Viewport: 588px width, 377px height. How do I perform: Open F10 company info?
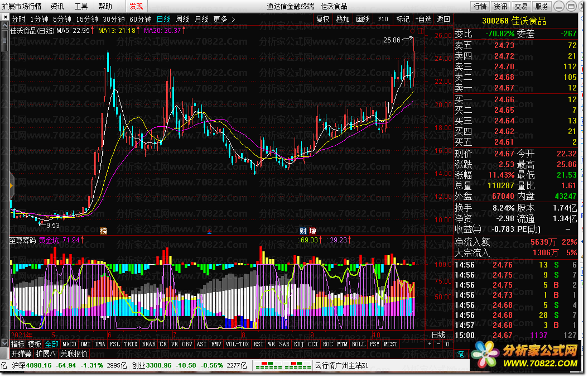(x=383, y=19)
